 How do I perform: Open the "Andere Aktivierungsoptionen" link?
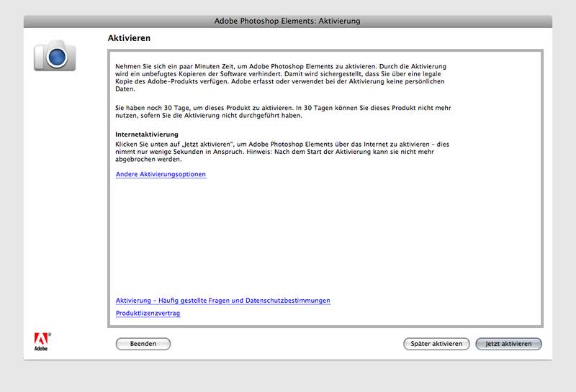(161, 175)
